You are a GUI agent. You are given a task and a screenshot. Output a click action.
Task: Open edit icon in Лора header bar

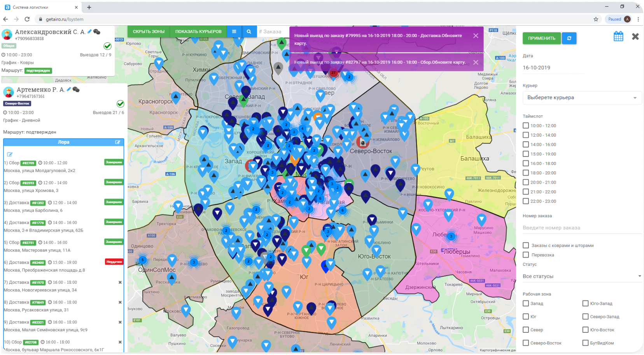[x=118, y=142]
